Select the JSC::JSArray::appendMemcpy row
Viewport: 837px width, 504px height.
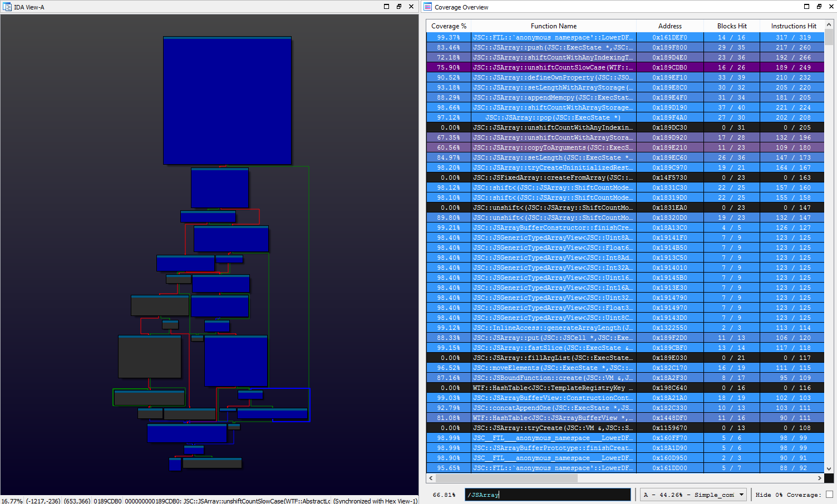click(625, 97)
